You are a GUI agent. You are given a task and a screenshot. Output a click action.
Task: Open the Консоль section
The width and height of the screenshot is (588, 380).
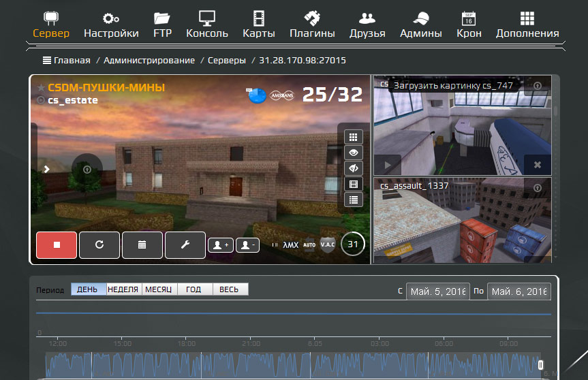click(207, 25)
